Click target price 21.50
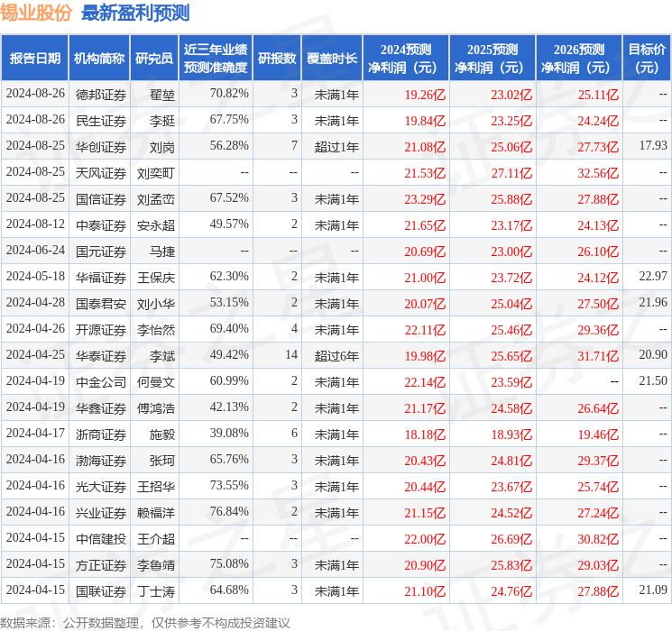The height and width of the screenshot is (631, 672). pos(653,380)
